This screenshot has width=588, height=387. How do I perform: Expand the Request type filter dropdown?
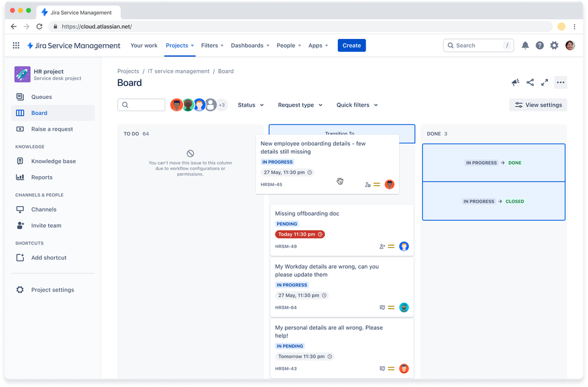(300, 105)
